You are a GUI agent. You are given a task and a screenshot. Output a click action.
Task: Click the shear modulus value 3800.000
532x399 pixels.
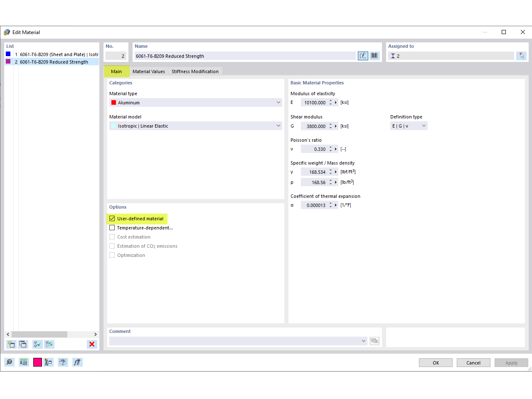(x=315, y=126)
